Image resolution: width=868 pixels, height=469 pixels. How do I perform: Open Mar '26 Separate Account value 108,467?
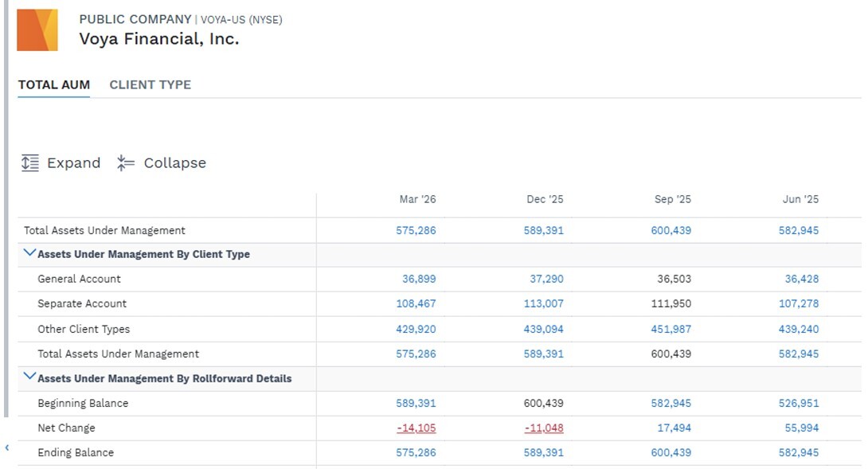coord(416,303)
